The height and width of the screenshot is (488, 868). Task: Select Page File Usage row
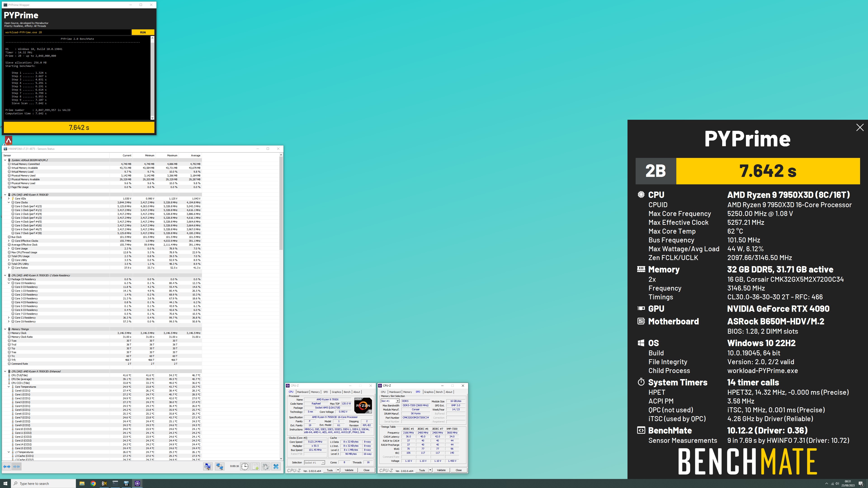point(102,187)
